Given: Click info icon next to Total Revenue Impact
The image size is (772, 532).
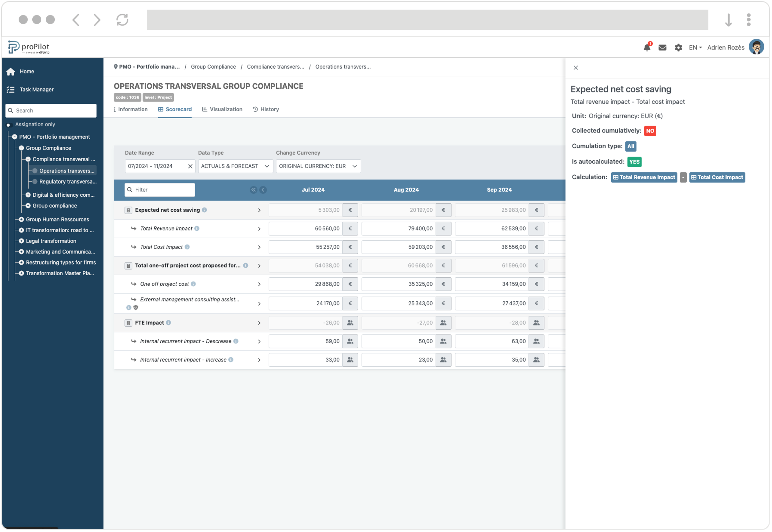Looking at the screenshot, I should [197, 228].
